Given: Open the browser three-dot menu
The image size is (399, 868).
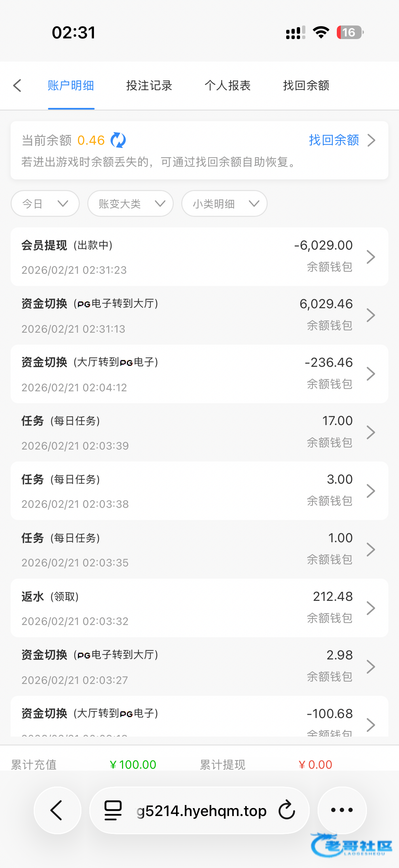Looking at the screenshot, I should [342, 810].
